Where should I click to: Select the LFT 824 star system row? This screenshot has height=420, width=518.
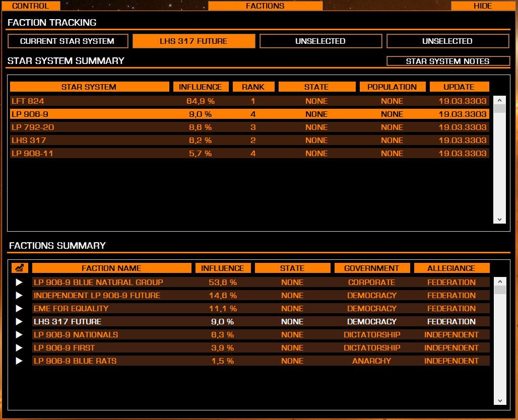click(249, 101)
